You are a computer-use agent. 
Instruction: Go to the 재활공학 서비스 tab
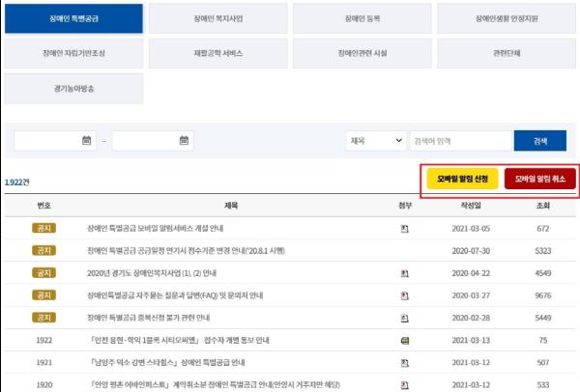(217, 53)
